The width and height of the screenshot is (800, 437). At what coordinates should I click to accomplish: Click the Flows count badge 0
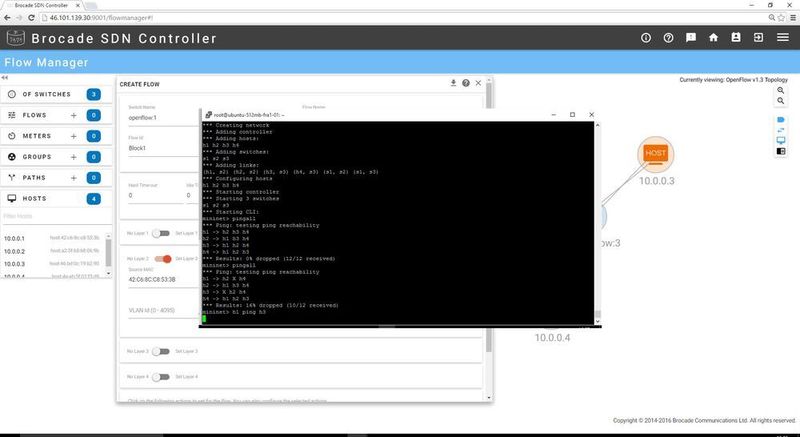pyautogui.click(x=93, y=115)
